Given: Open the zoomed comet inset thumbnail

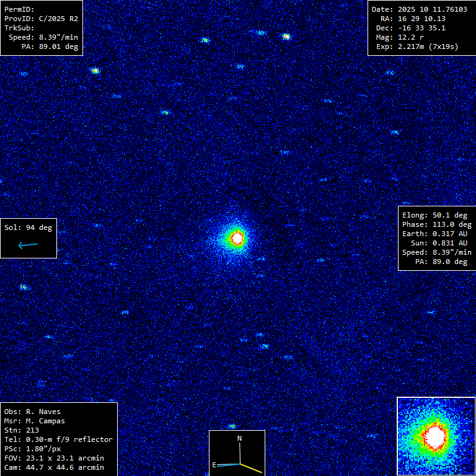Looking at the screenshot, I should tap(436, 436).
